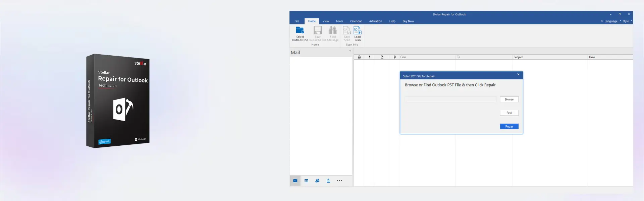Click the Save Repaired File icon

pyautogui.click(x=317, y=30)
